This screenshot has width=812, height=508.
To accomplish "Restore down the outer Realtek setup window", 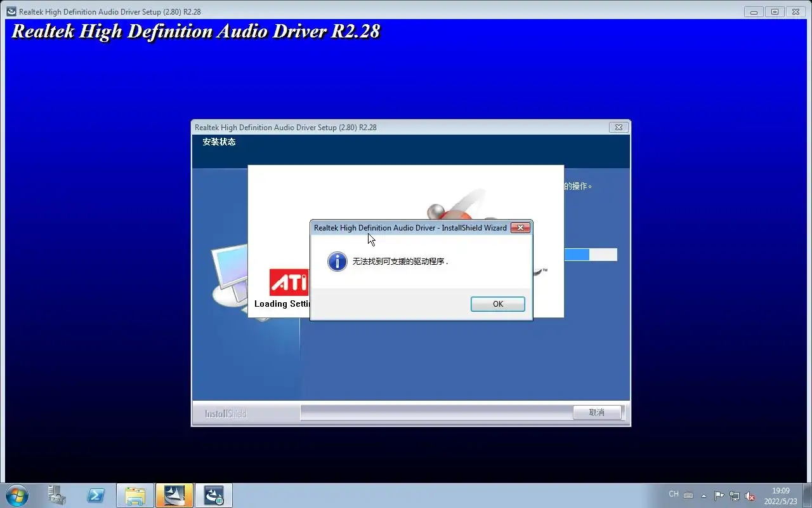I will [775, 11].
